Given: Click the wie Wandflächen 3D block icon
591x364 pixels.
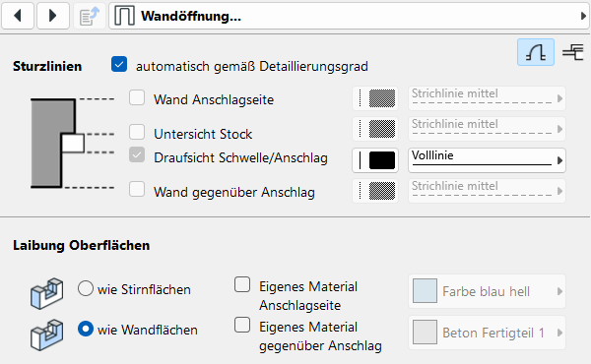Looking at the screenshot, I should click(46, 334).
